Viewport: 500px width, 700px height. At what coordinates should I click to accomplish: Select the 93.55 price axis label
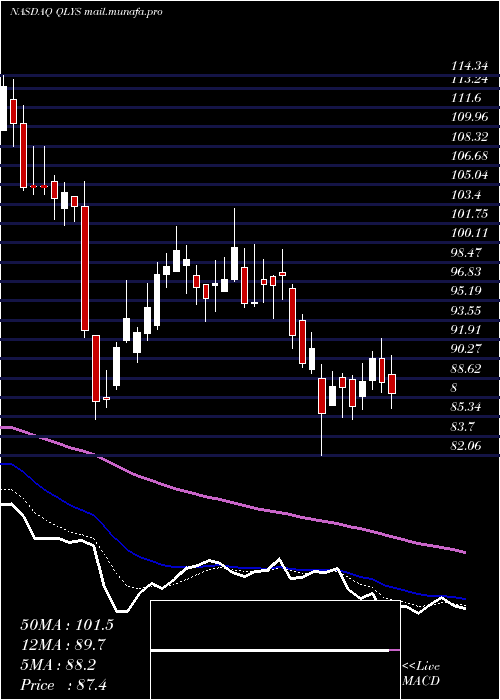466,311
